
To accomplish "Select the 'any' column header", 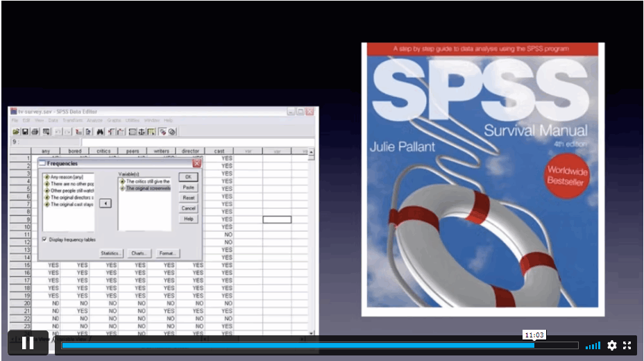I will 46,151.
